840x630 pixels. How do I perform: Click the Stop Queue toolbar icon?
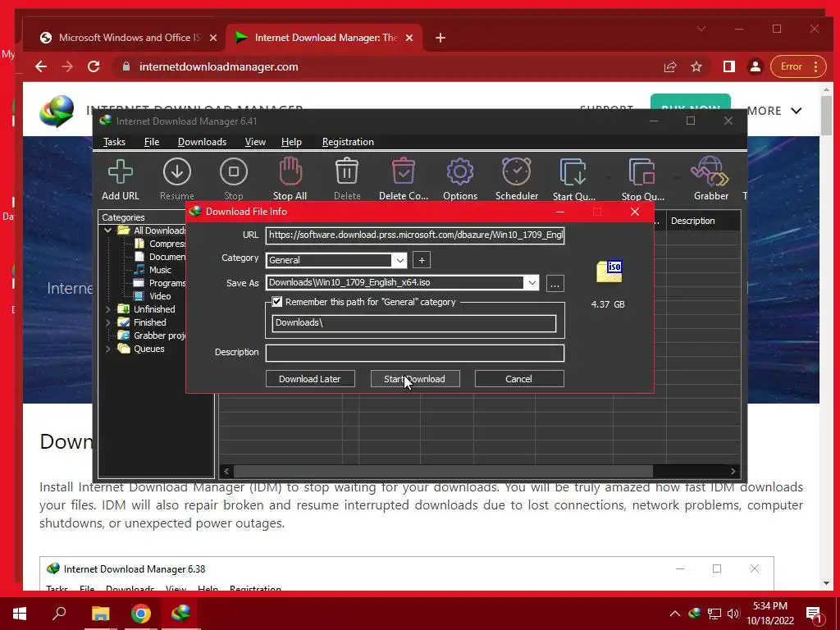641,172
